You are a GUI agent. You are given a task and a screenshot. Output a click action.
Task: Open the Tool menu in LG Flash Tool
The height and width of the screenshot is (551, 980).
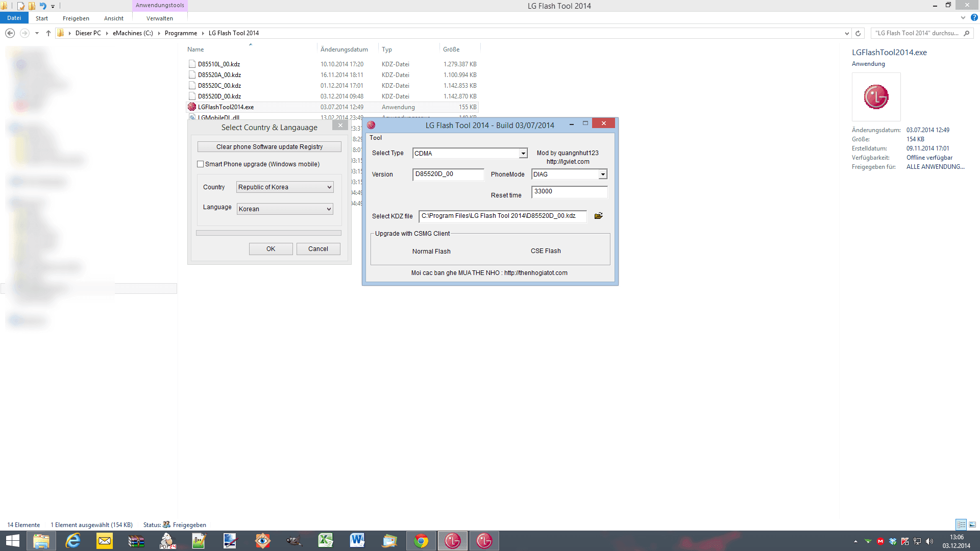pyautogui.click(x=376, y=138)
